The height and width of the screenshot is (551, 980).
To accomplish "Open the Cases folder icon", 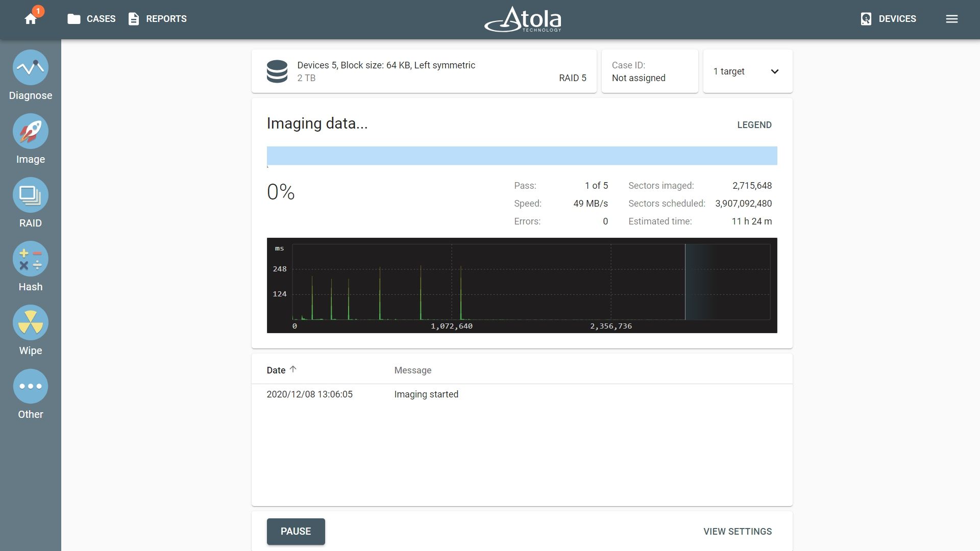I will pyautogui.click(x=74, y=19).
